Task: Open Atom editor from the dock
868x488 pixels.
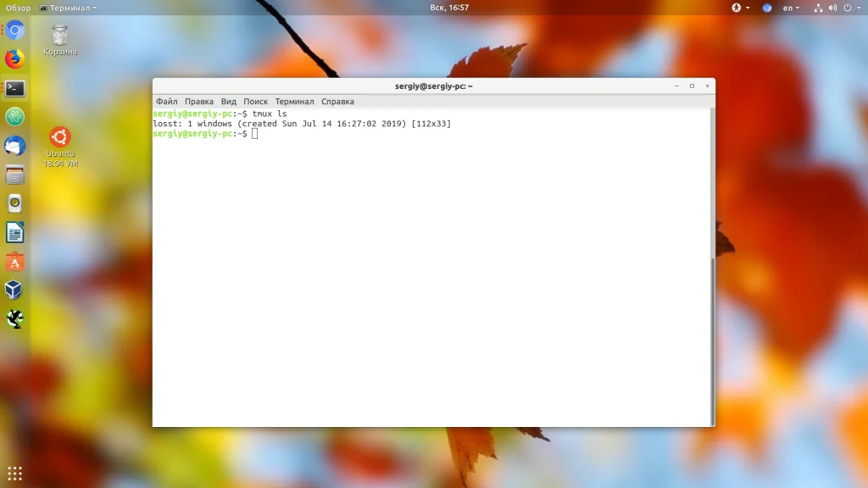Action: 15,117
